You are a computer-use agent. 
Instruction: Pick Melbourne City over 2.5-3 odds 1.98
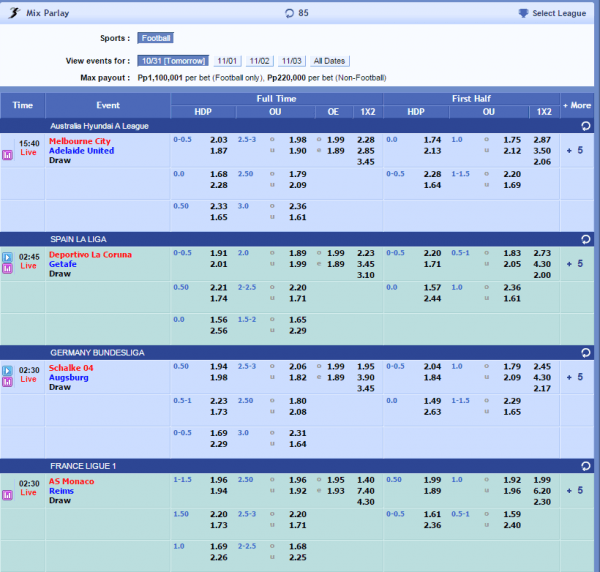point(298,140)
